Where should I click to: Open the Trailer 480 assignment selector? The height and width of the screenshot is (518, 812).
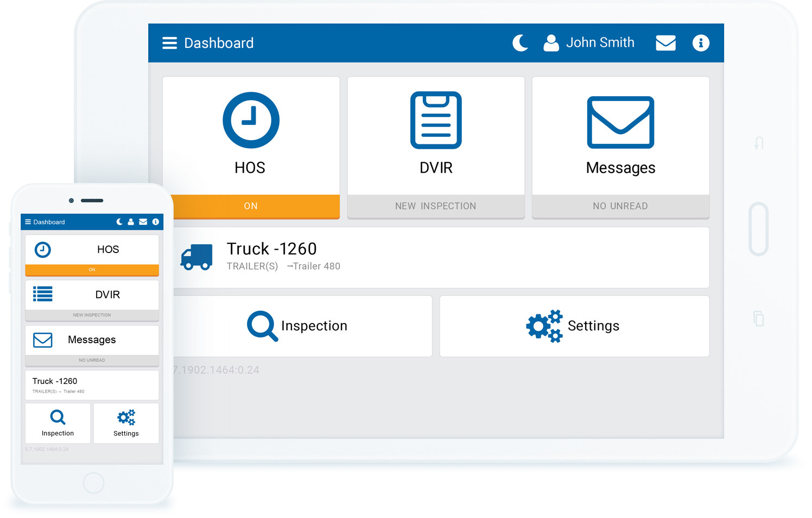click(314, 266)
